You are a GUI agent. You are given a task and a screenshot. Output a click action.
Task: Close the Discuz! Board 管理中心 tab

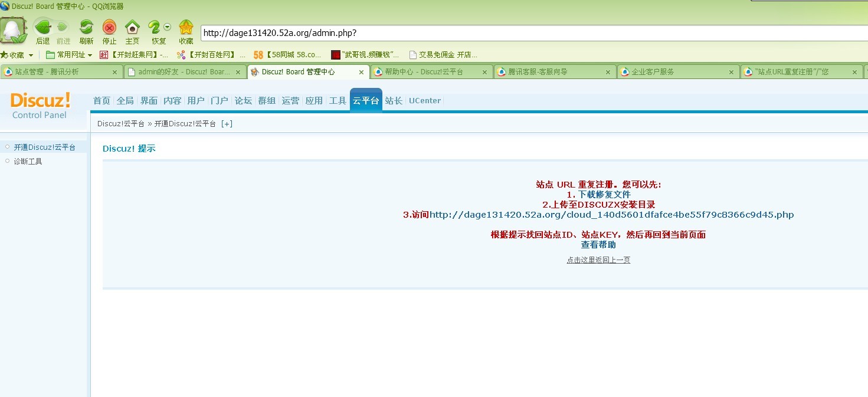coord(361,73)
